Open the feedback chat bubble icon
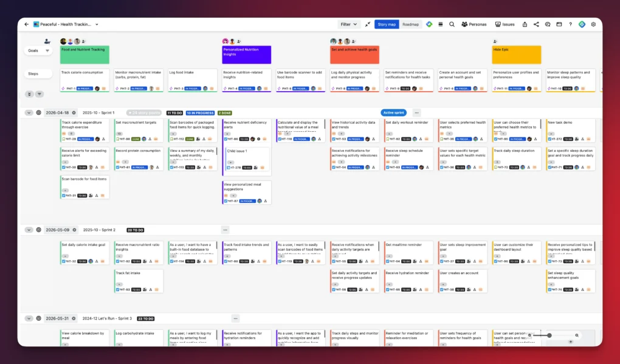Viewport: 620px width, 364px height. point(548,24)
